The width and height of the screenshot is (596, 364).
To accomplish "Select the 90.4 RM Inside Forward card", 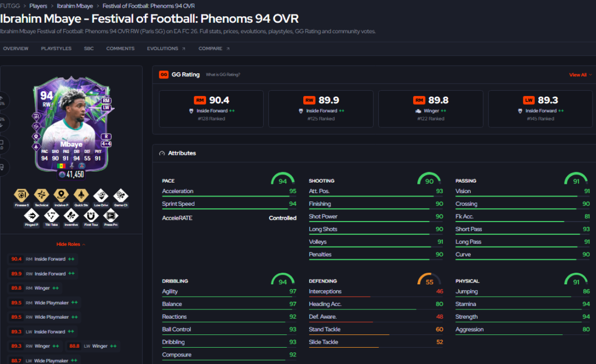I will (x=211, y=109).
